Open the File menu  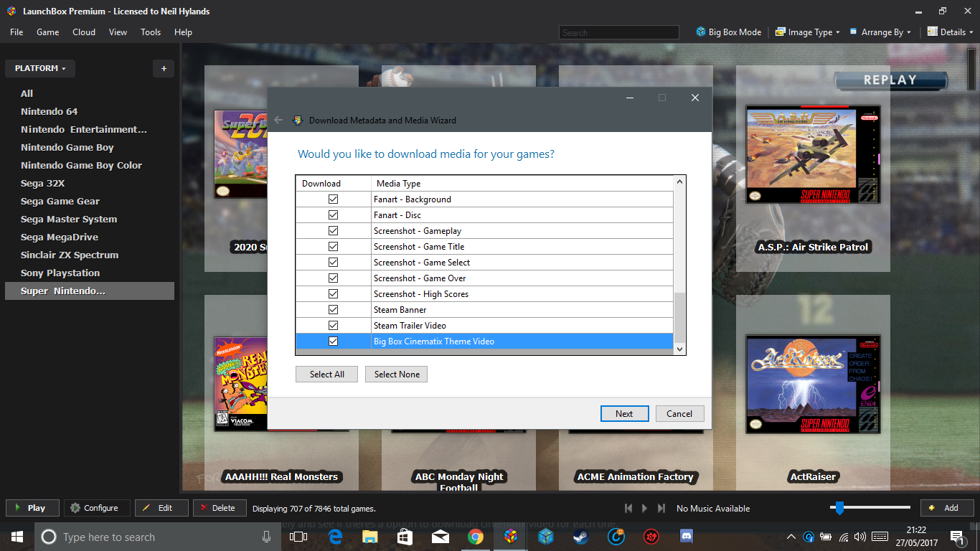[17, 32]
